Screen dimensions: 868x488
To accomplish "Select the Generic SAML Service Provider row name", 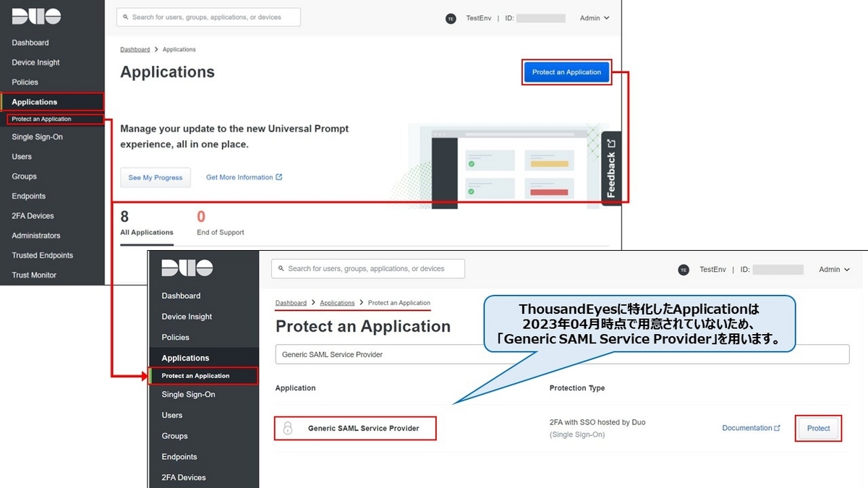I will [363, 428].
